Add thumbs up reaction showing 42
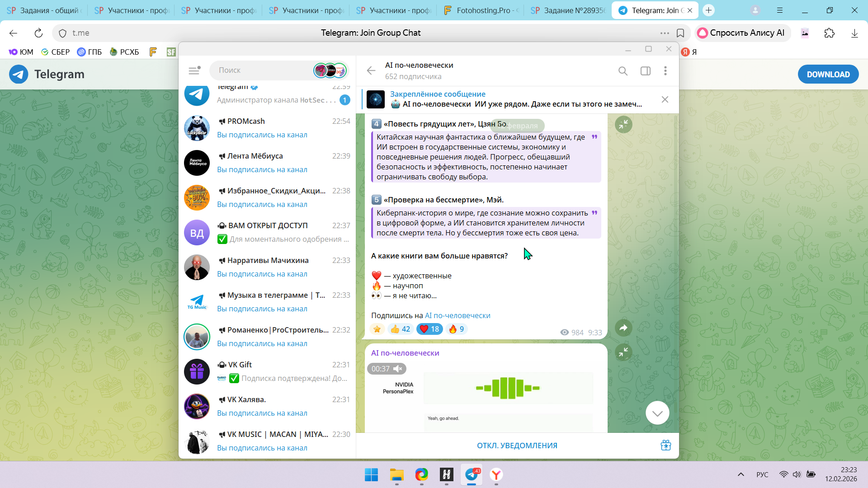Viewport: 868px width, 488px height. pos(401,329)
